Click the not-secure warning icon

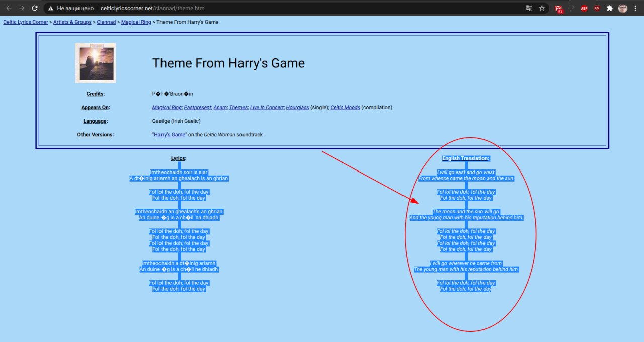(51, 8)
